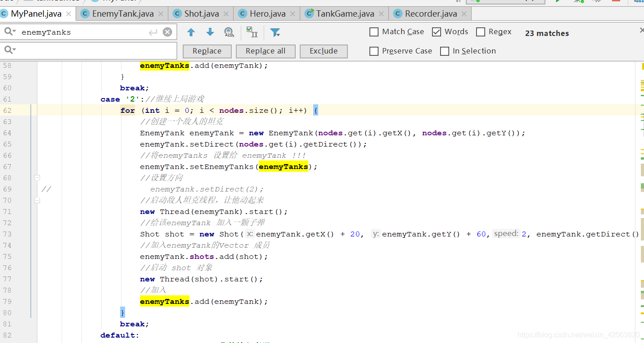This screenshot has width=644, height=343.
Task: Click the highlighted enemyTanks on line 79
Action: [165, 302]
